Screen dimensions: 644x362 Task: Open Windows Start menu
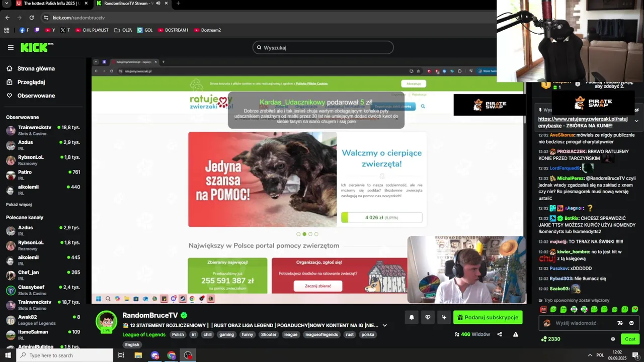[8, 355]
